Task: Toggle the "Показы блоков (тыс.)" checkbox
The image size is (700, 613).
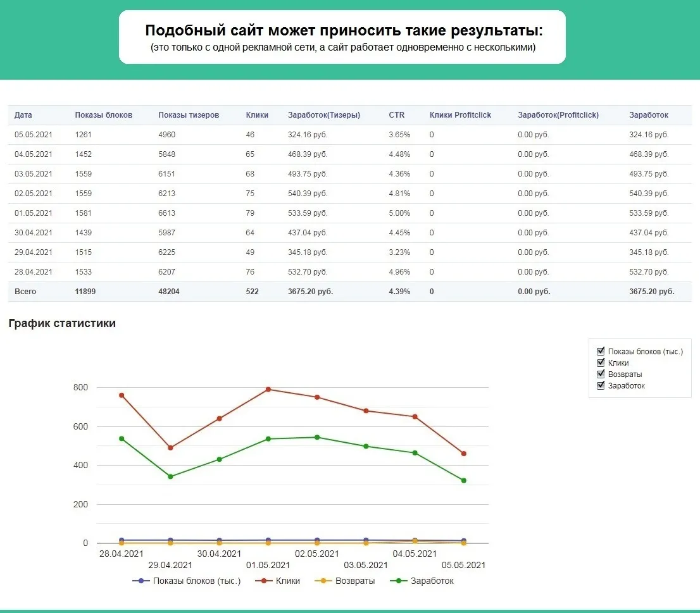Action: 601,351
